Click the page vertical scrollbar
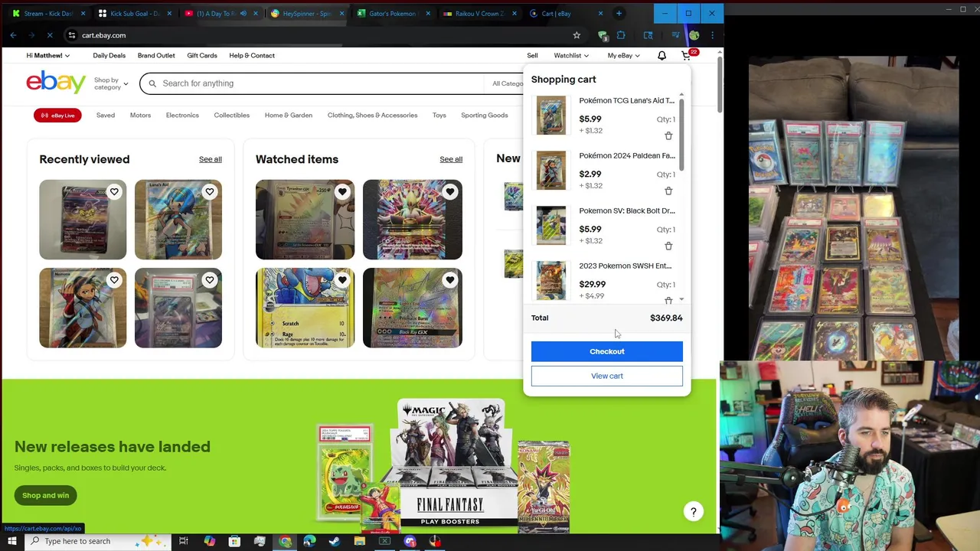This screenshot has height=551, width=980. tap(720, 84)
